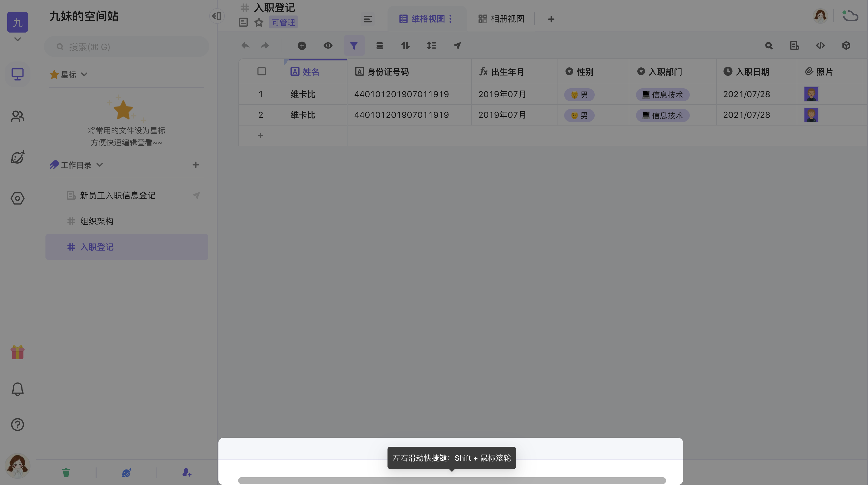Expand the space switcher chevron below 九 avatar

(x=18, y=40)
